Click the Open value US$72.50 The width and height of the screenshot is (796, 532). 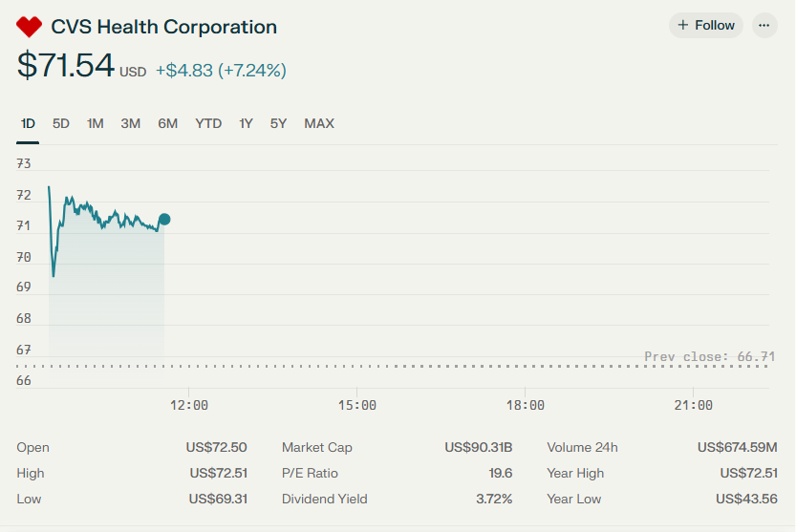(216, 447)
